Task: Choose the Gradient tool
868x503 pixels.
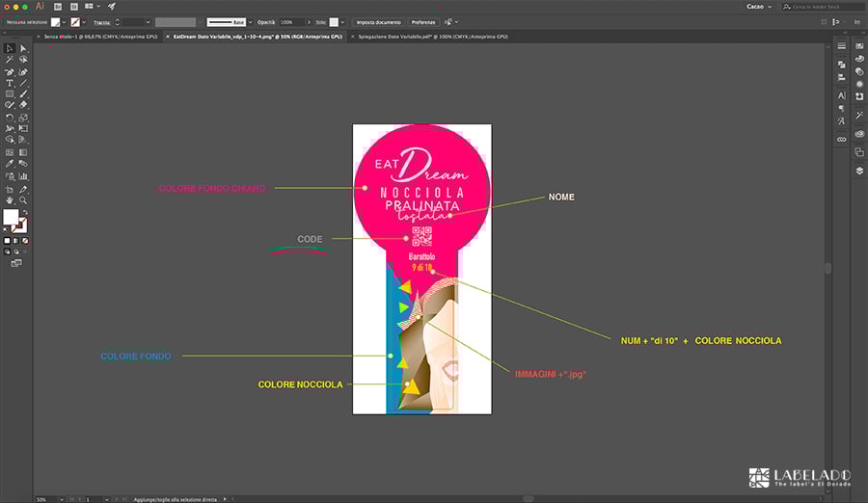Action: click(x=23, y=152)
